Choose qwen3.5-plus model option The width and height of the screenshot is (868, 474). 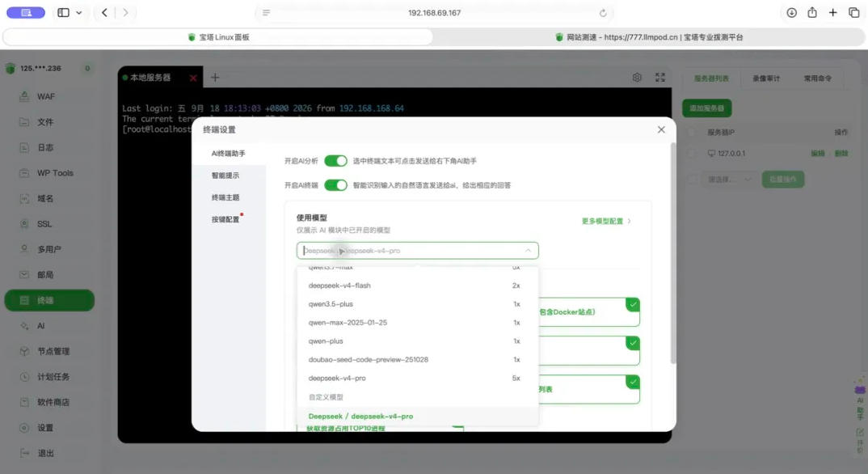[x=417, y=304]
